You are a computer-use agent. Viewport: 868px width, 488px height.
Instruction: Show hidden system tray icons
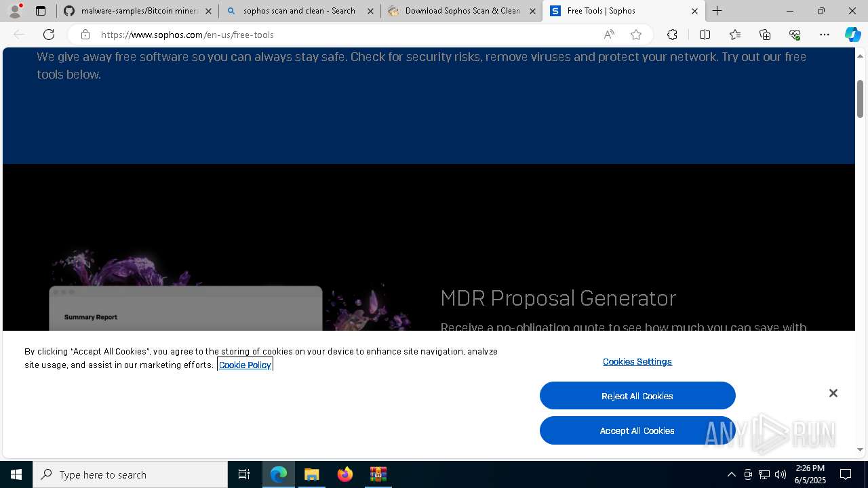tap(732, 474)
